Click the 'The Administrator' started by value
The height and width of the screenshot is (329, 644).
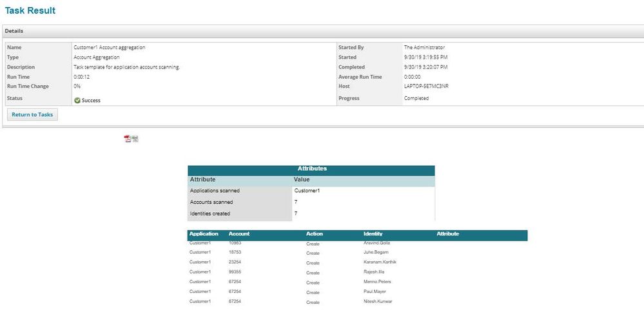click(x=424, y=47)
